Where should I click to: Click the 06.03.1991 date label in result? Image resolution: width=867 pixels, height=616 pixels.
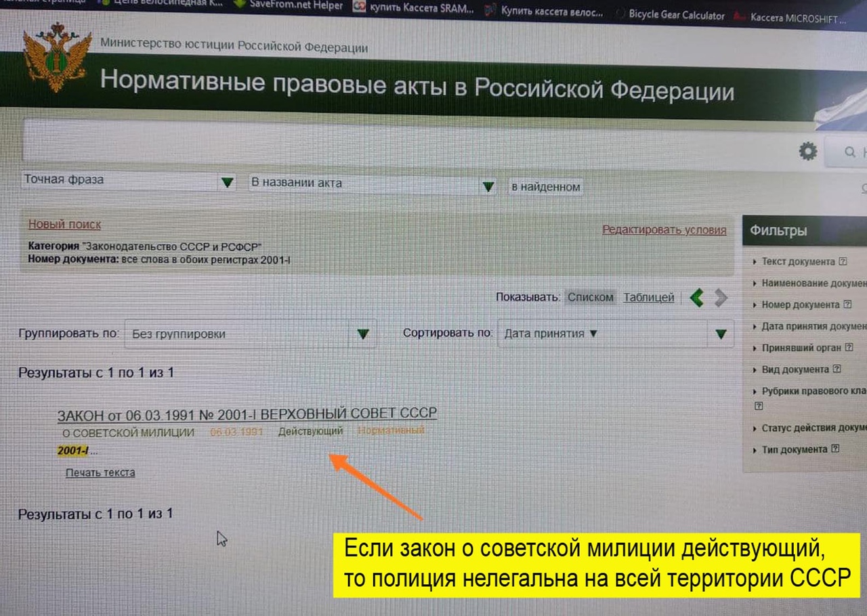click(x=236, y=432)
